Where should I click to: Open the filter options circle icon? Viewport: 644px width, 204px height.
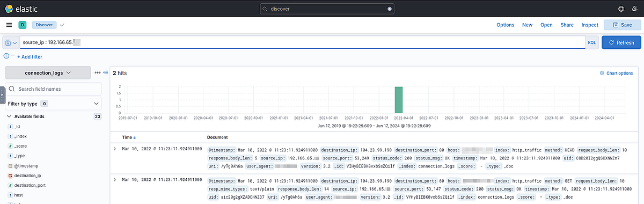coord(6,56)
